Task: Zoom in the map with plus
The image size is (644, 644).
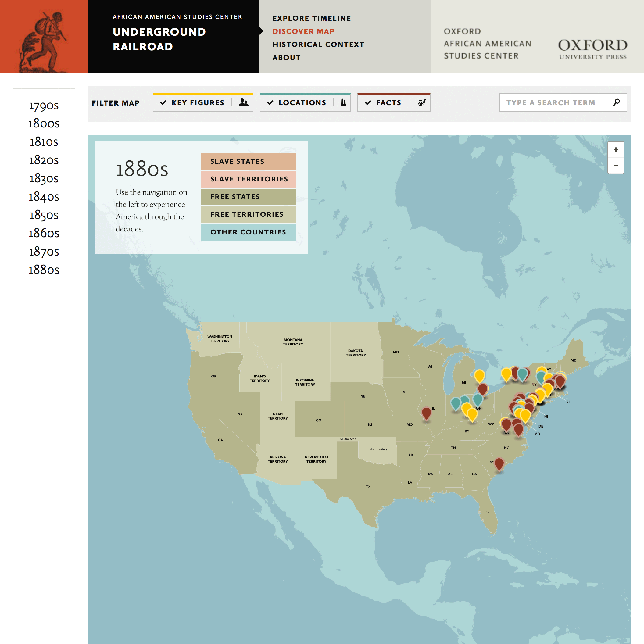Action: [x=616, y=150]
